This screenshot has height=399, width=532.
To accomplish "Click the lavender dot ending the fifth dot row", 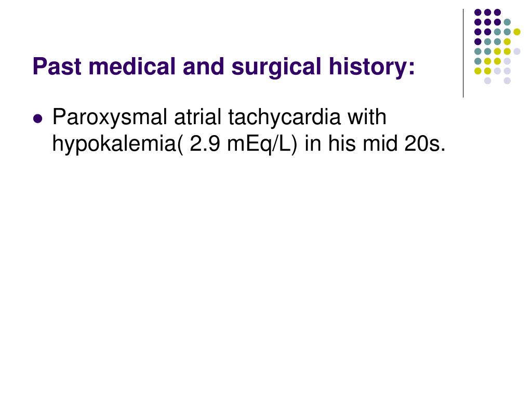I will [x=517, y=51].
